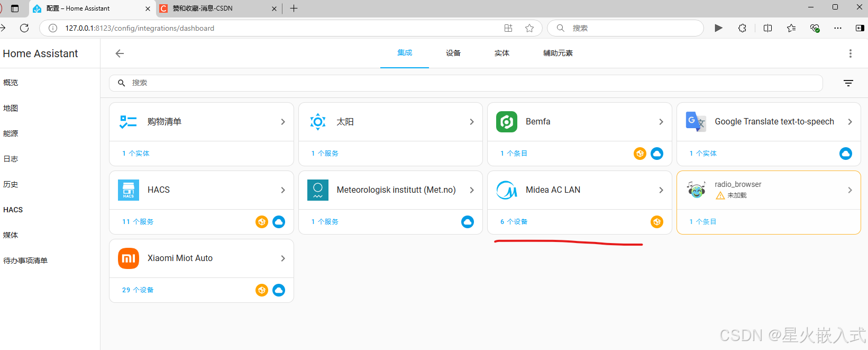Click orange custom integration badge on Bemfa card

640,154
